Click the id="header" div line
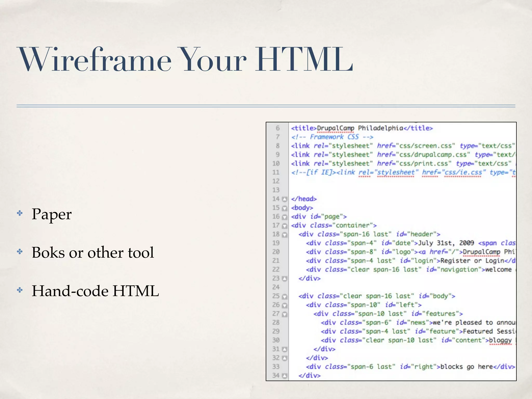Viewport: 532px width, 399px height. click(369, 234)
